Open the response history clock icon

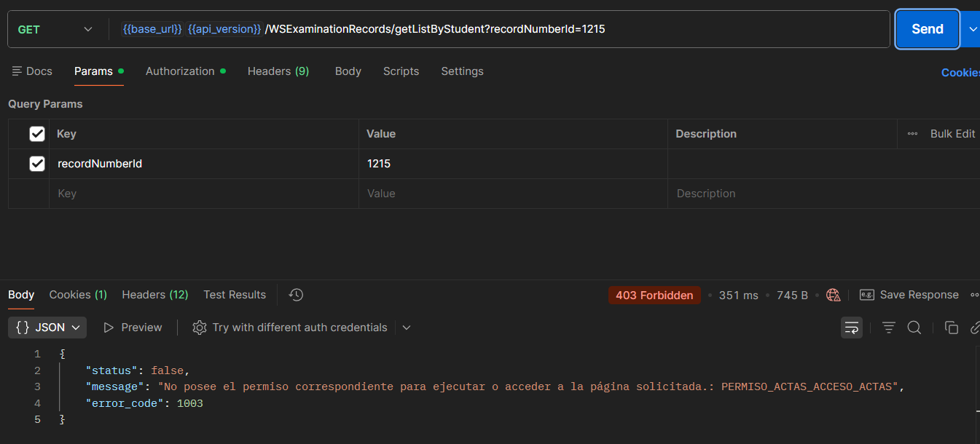point(296,295)
